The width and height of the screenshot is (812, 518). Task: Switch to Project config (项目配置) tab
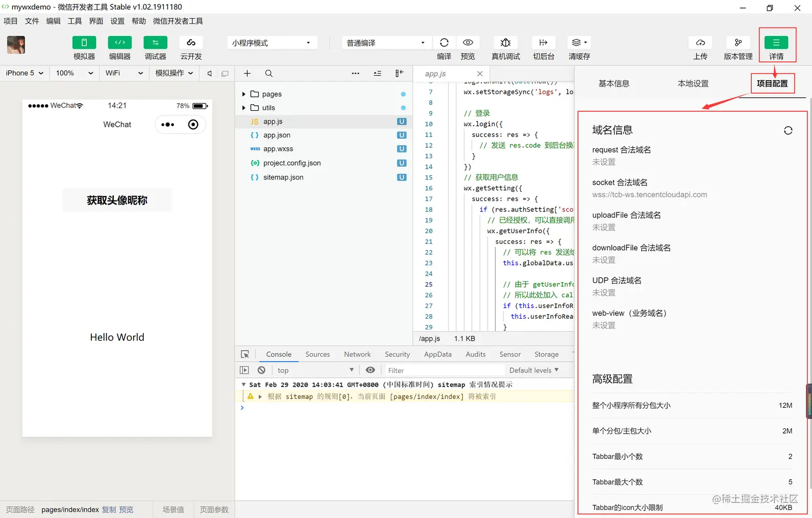click(772, 84)
